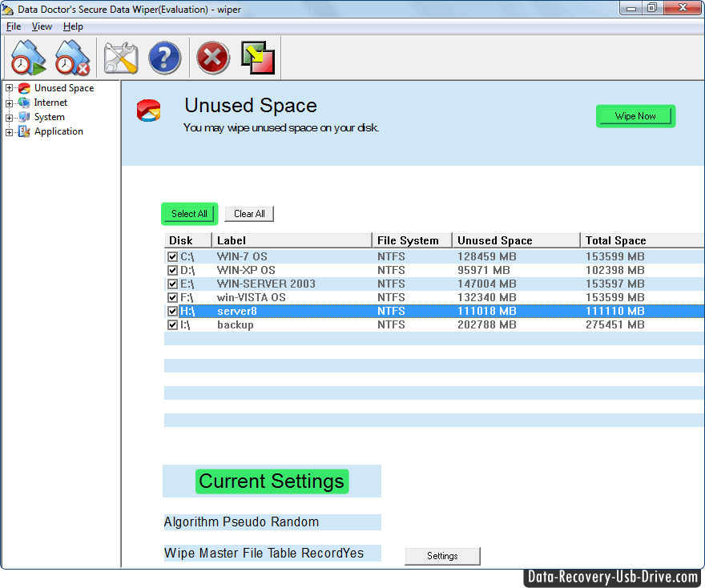Select the backup drive label
The width and height of the screenshot is (705, 588).
click(236, 325)
